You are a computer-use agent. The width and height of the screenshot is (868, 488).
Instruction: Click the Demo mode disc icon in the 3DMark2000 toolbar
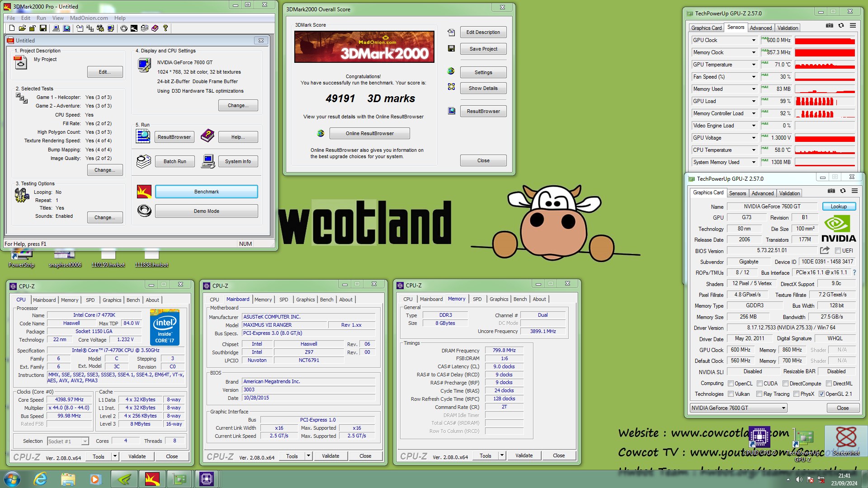point(124,28)
